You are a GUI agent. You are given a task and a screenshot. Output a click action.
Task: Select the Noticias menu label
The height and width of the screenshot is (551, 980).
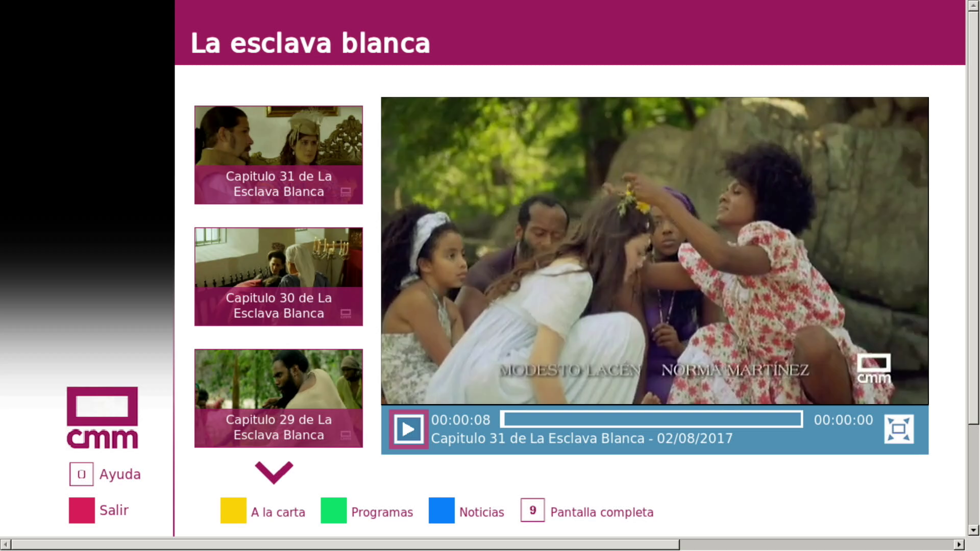[x=481, y=512]
